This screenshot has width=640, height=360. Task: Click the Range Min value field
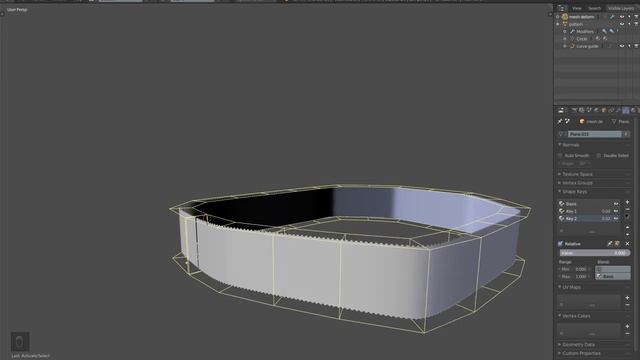tap(575, 269)
